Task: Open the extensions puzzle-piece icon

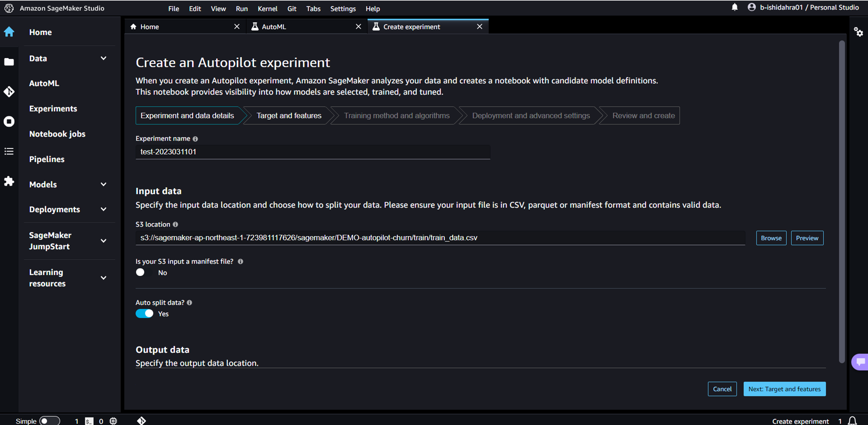Action: [9, 181]
